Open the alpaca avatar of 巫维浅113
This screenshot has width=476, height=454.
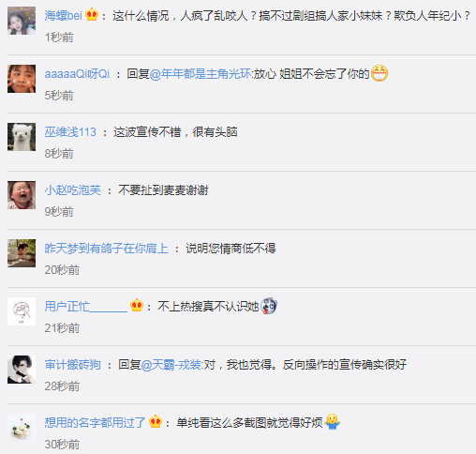22,137
